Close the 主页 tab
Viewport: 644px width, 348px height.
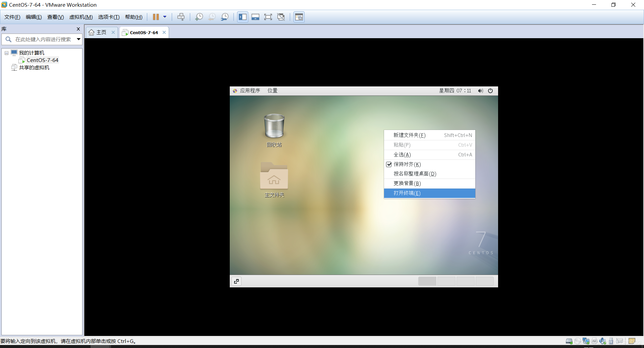click(x=113, y=32)
